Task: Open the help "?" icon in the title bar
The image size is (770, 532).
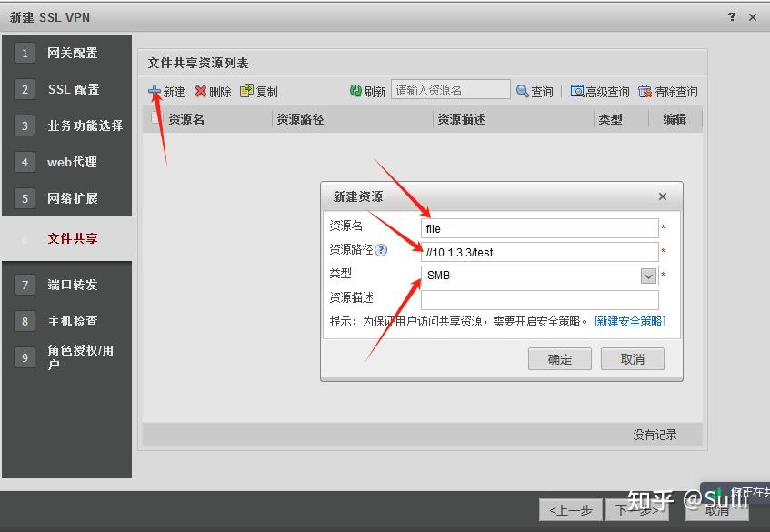Action: (x=732, y=16)
